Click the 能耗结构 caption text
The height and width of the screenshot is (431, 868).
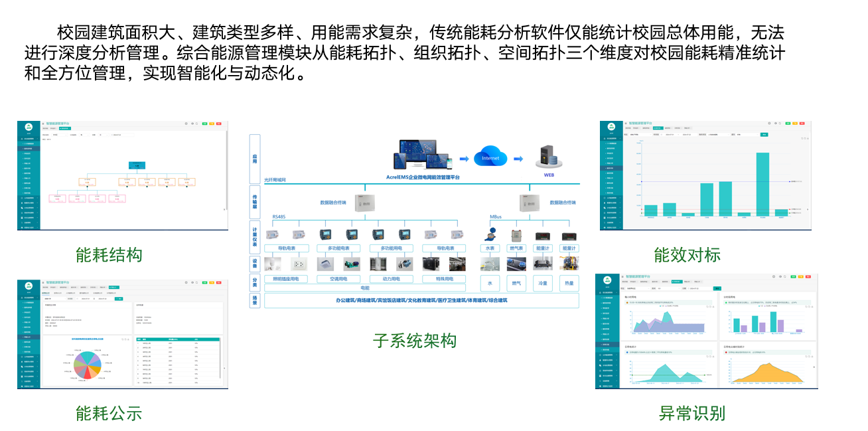(x=109, y=254)
